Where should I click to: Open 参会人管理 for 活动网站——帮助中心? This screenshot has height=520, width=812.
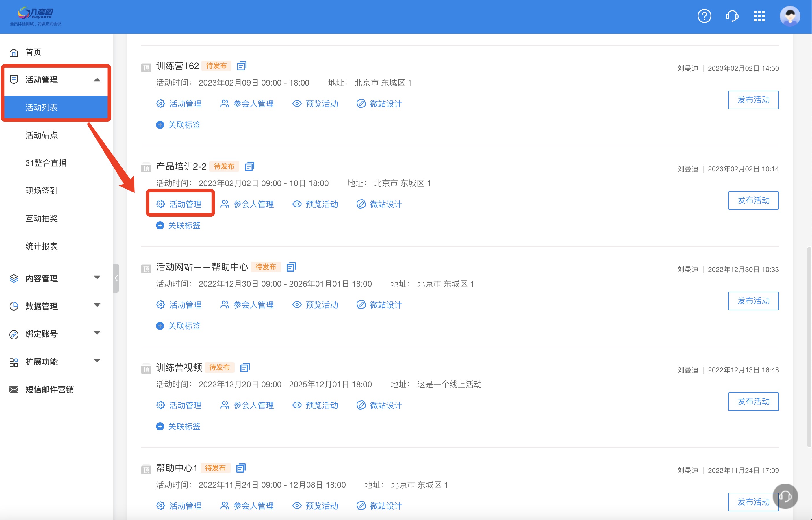pyautogui.click(x=247, y=305)
